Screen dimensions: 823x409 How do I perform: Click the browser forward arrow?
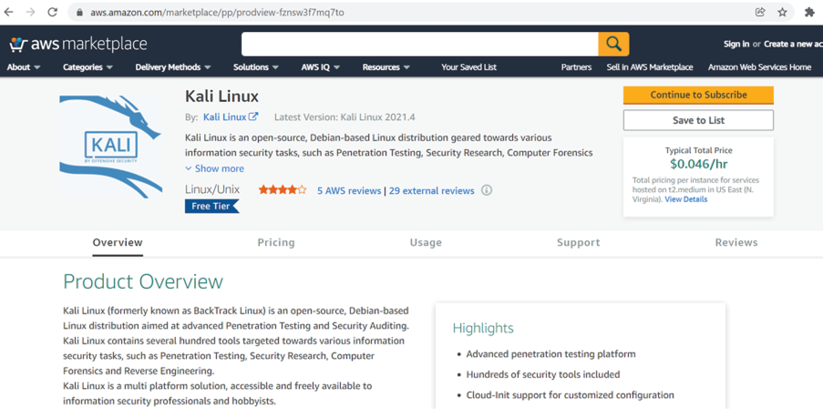point(30,12)
